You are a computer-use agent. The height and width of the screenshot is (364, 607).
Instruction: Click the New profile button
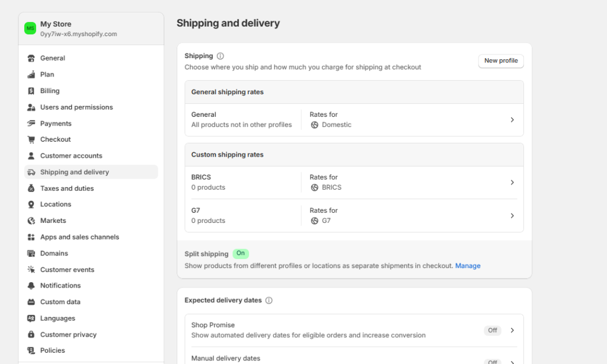pos(500,60)
